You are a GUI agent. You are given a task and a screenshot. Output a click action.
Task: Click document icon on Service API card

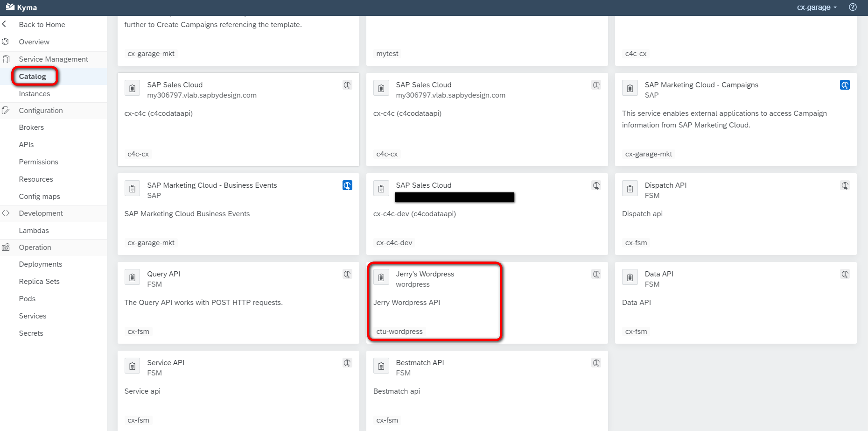(x=133, y=366)
